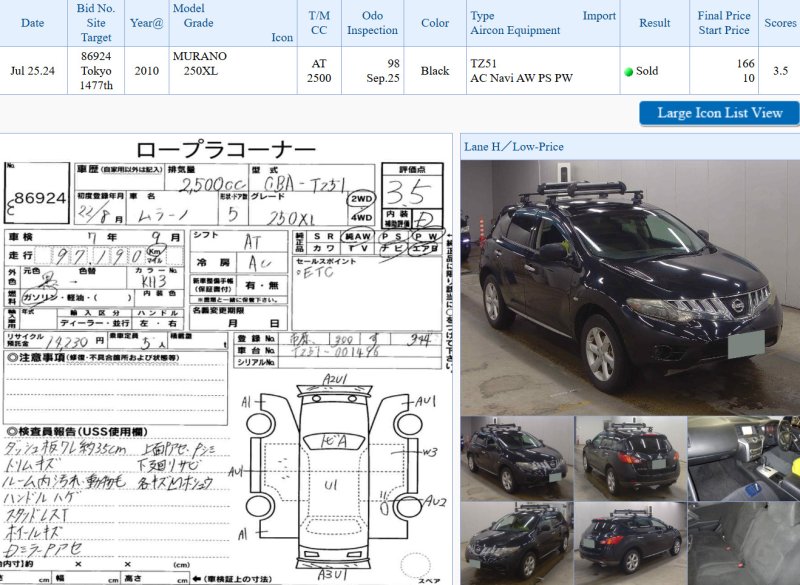Viewport: 800px width, 585px height.
Task: Open the large main Murano photo
Action: [630, 286]
